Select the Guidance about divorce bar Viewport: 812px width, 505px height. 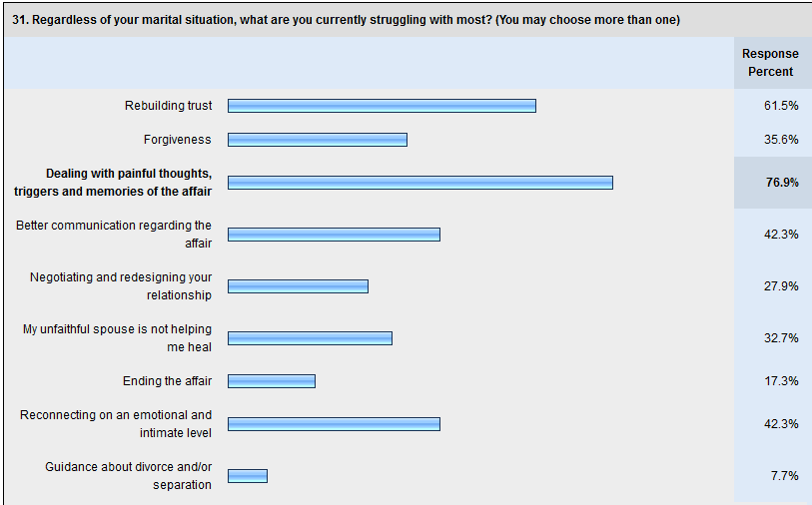point(248,475)
